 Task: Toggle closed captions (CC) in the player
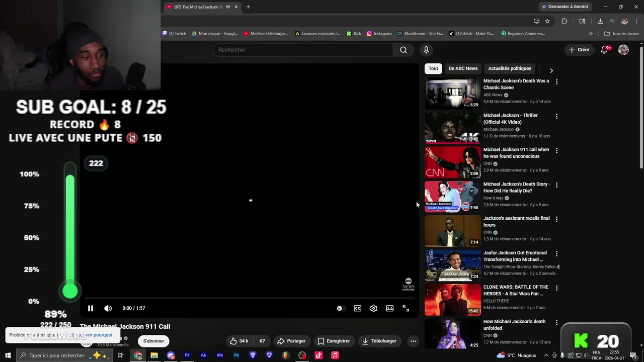(x=357, y=308)
